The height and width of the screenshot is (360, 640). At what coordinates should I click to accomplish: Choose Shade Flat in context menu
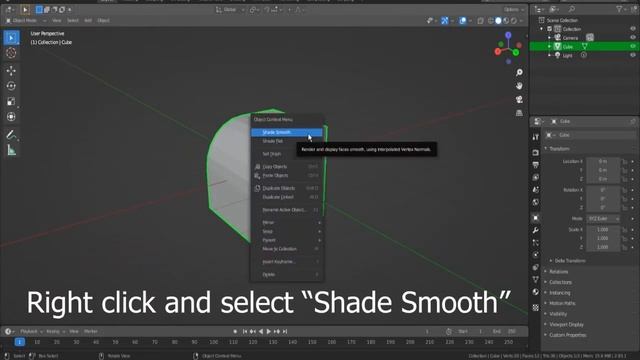pos(287,141)
